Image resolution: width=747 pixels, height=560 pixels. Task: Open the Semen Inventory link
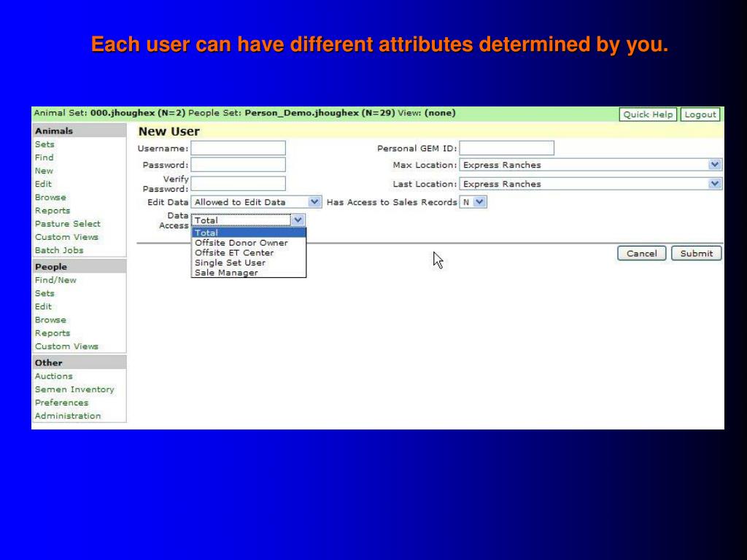74,389
